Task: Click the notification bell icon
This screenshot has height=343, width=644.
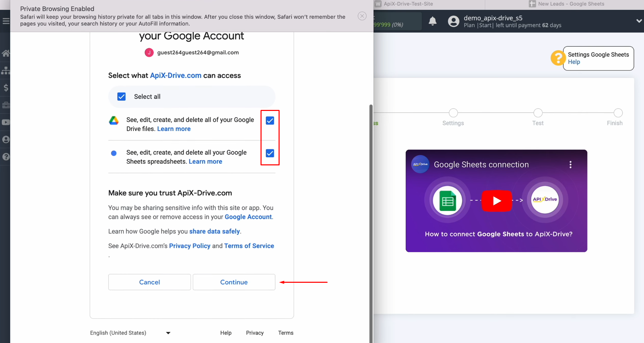Action: (433, 21)
